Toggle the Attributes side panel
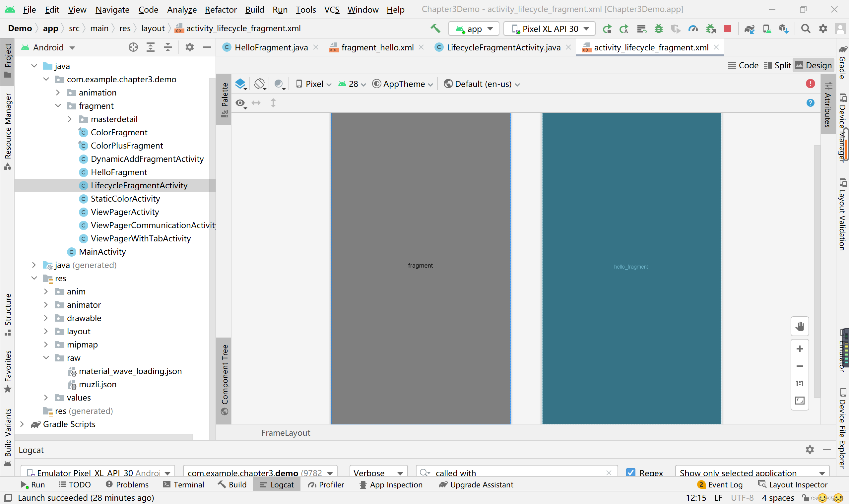The height and width of the screenshot is (504, 849). click(828, 104)
